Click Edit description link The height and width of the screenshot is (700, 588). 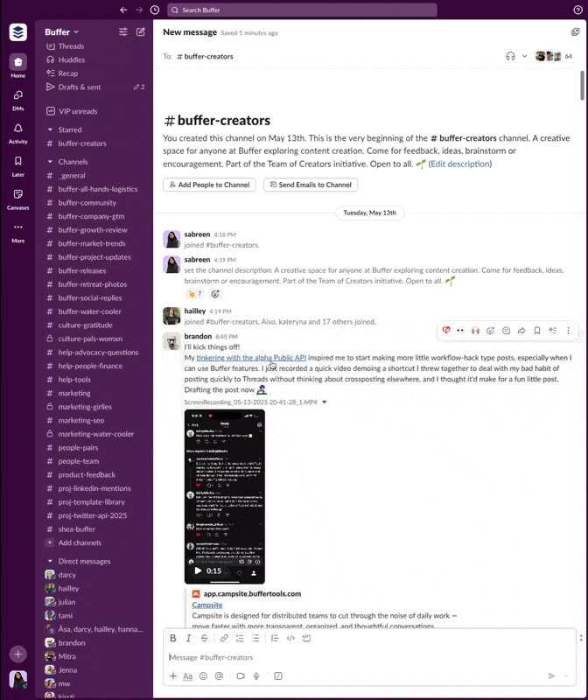[x=459, y=164]
